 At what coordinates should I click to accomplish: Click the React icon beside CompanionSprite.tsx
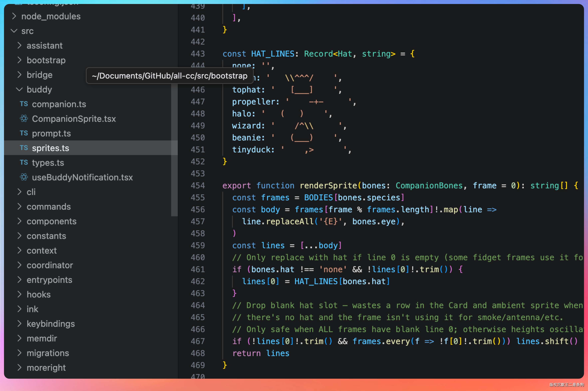[x=24, y=118]
